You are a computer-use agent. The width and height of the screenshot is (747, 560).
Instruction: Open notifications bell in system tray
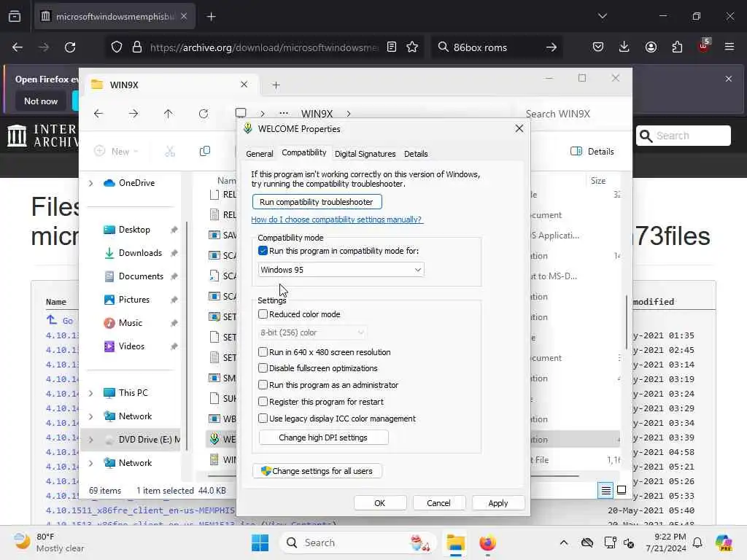pos(697,542)
